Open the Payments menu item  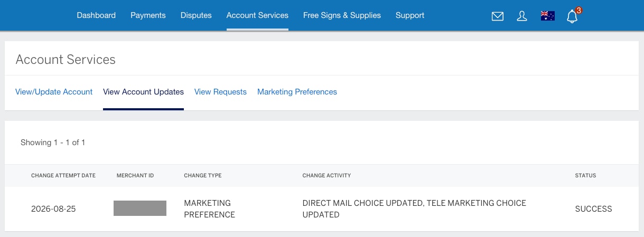click(148, 15)
